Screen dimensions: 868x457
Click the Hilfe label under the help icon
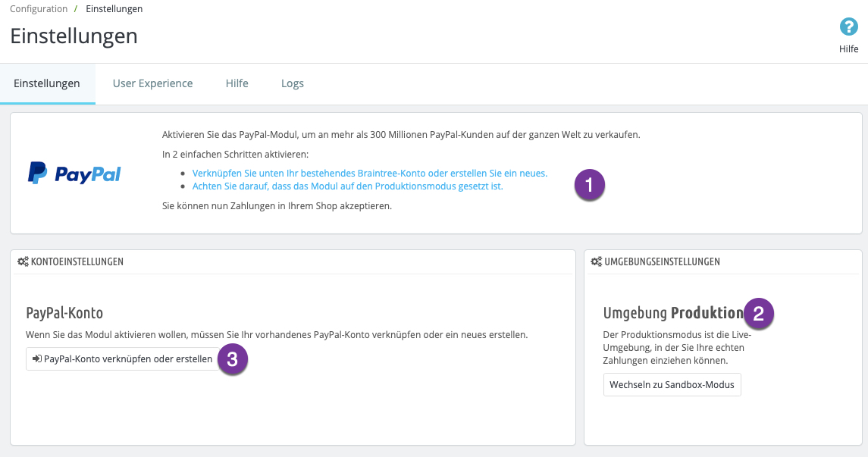(848, 49)
